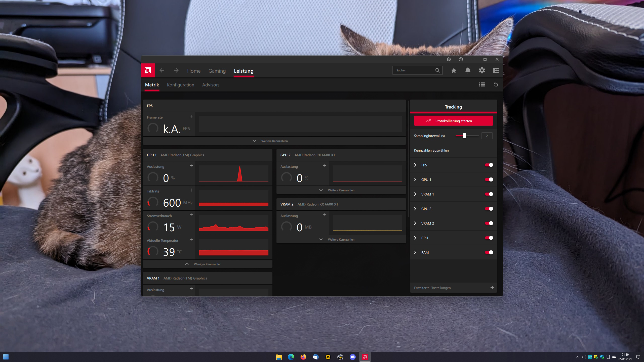The width and height of the screenshot is (644, 362).
Task: Click the reset metrics arrow icon
Action: [x=496, y=84]
